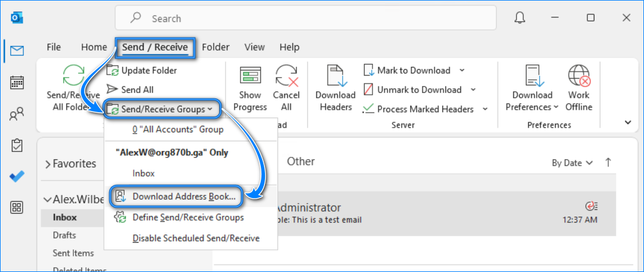Select Inbox in the Send/Receive menu
The height and width of the screenshot is (272, 644).
click(191, 174)
